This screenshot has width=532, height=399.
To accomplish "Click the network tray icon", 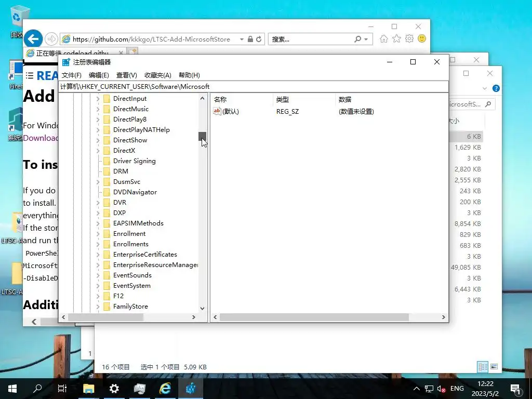I will point(429,389).
